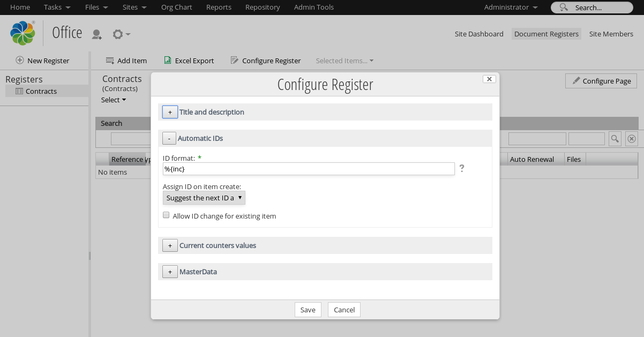The width and height of the screenshot is (644, 337).
Task: Save the register configuration
Action: (x=308, y=310)
